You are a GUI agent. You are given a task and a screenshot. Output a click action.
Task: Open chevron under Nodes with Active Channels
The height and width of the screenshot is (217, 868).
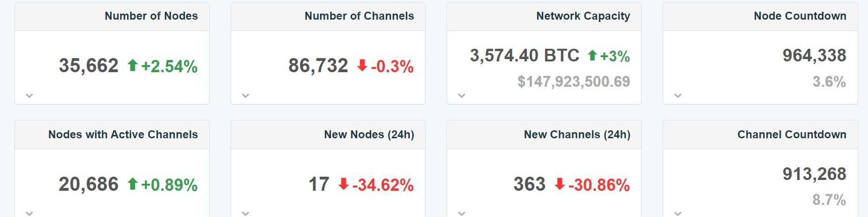coord(30,213)
